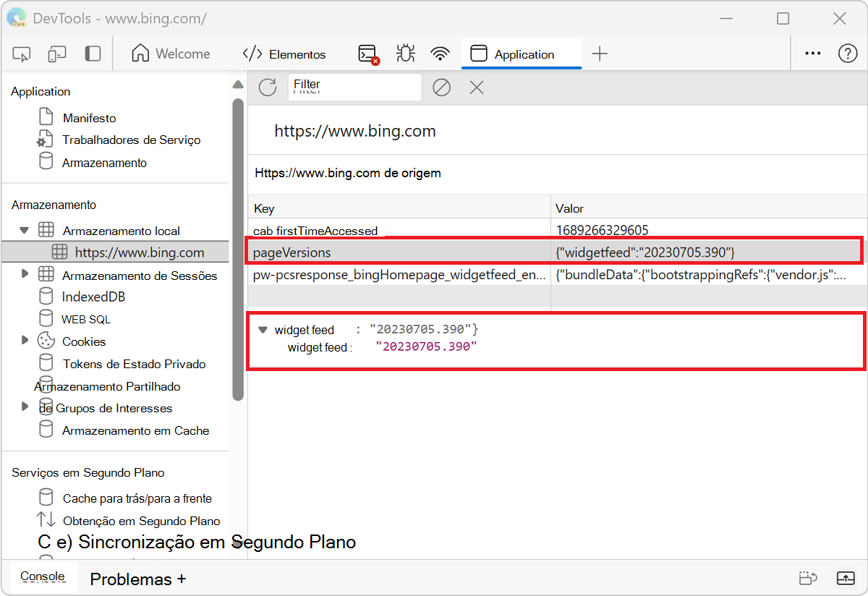868x596 pixels.
Task: Open the more DevTools options ellipsis menu
Action: coord(812,54)
